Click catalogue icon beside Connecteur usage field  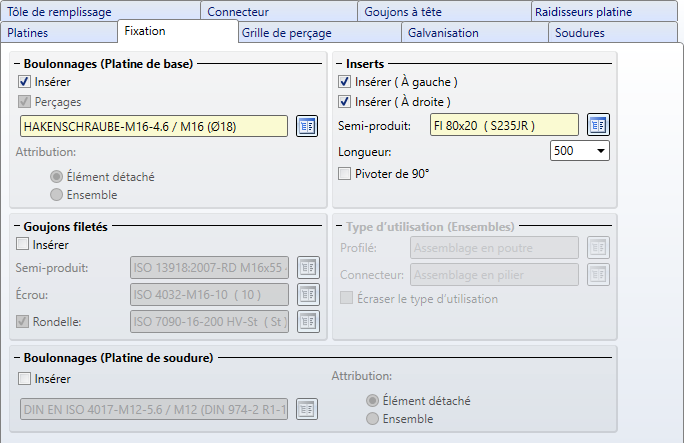coord(597,275)
